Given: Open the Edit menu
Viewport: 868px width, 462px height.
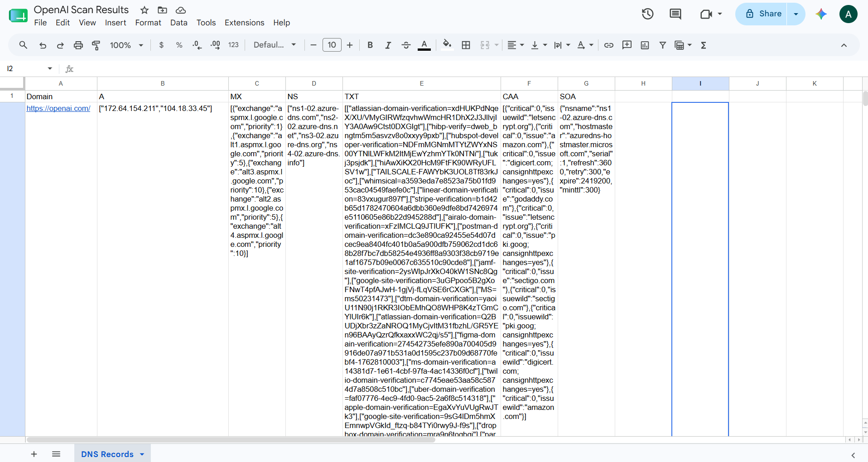Looking at the screenshot, I should (x=63, y=23).
